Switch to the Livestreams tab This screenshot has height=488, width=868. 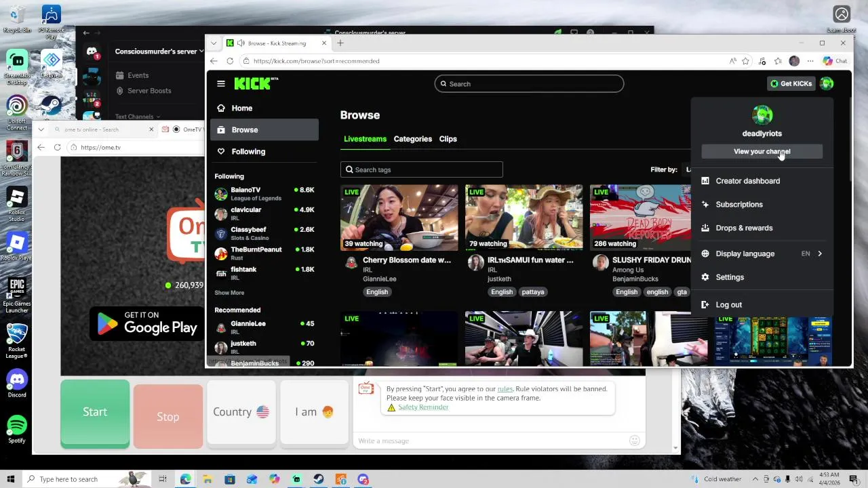coord(365,139)
